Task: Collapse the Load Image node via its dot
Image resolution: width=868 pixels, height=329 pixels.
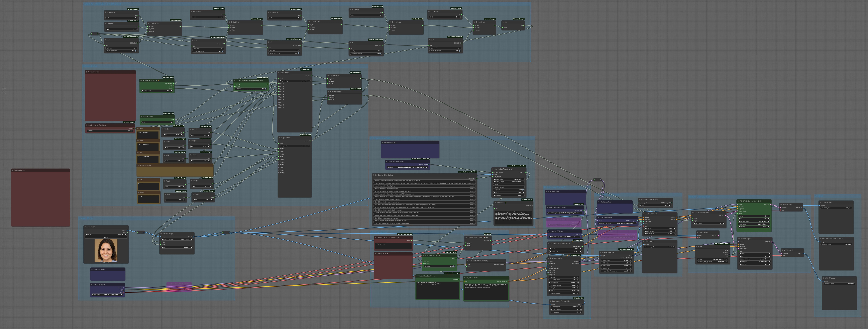Action: 85,227
